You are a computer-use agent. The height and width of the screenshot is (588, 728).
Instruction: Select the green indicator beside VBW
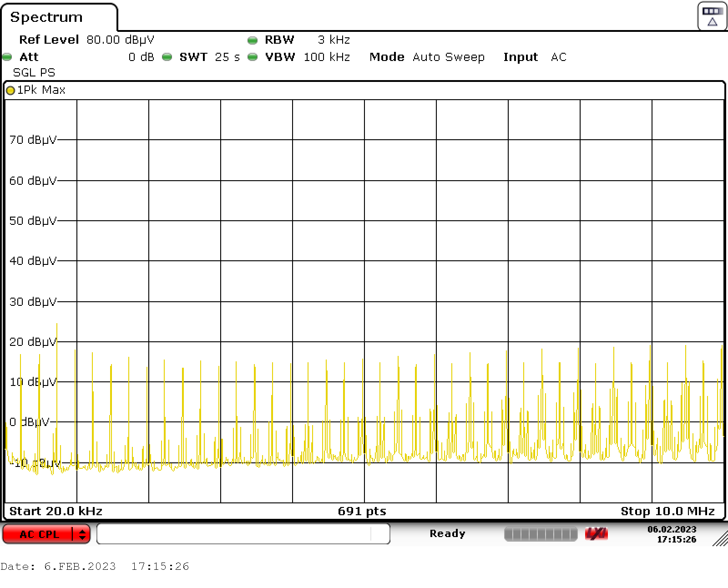click(252, 57)
